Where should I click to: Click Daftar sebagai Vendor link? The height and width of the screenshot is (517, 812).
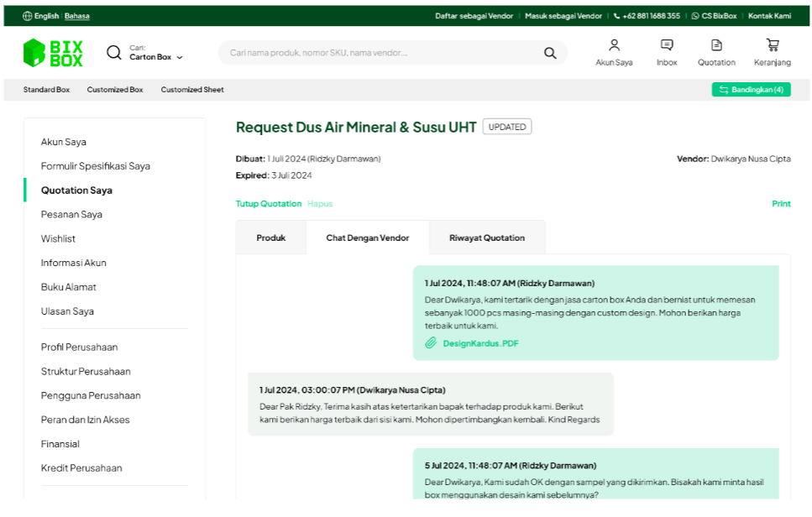(474, 16)
